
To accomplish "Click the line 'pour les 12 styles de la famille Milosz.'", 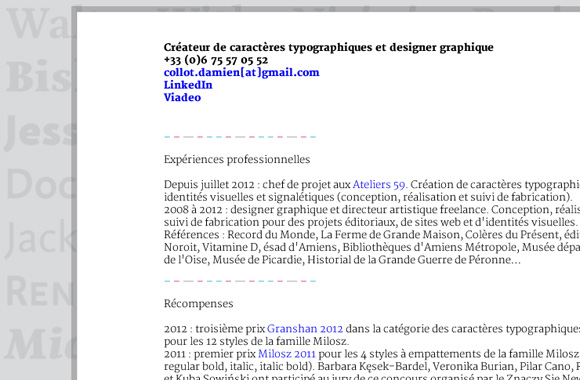I will point(256,341).
